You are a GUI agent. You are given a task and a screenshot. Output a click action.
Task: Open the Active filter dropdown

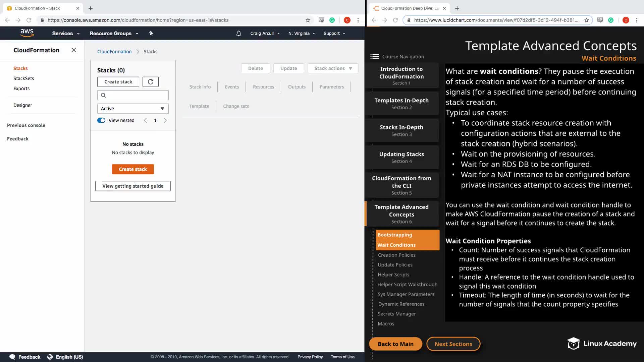(x=133, y=109)
